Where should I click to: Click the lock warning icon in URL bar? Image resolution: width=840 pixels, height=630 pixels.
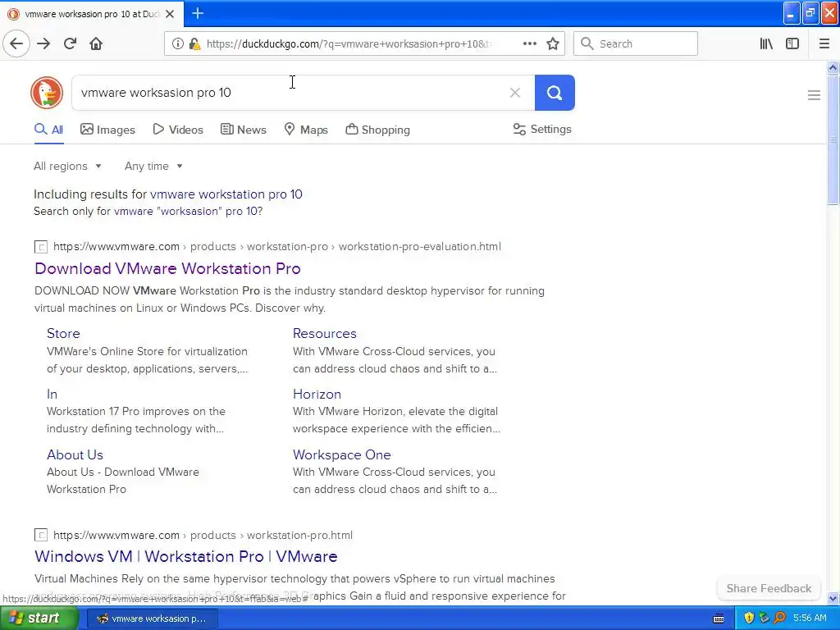[194, 43]
